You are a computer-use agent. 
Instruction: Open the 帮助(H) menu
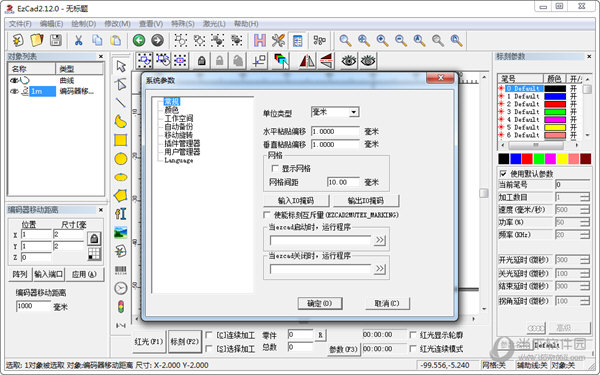tap(246, 24)
